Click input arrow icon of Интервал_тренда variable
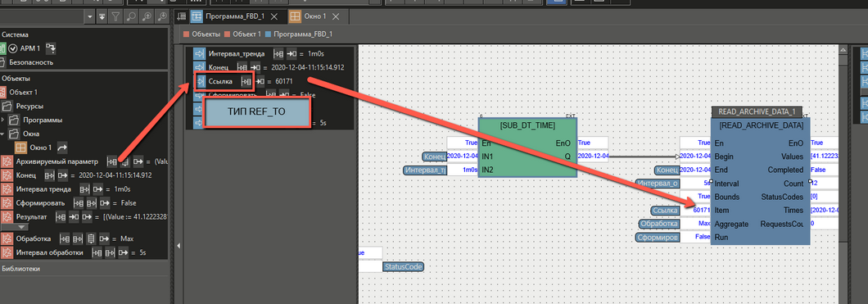This screenshot has width=868, height=304. pyautogui.click(x=199, y=54)
